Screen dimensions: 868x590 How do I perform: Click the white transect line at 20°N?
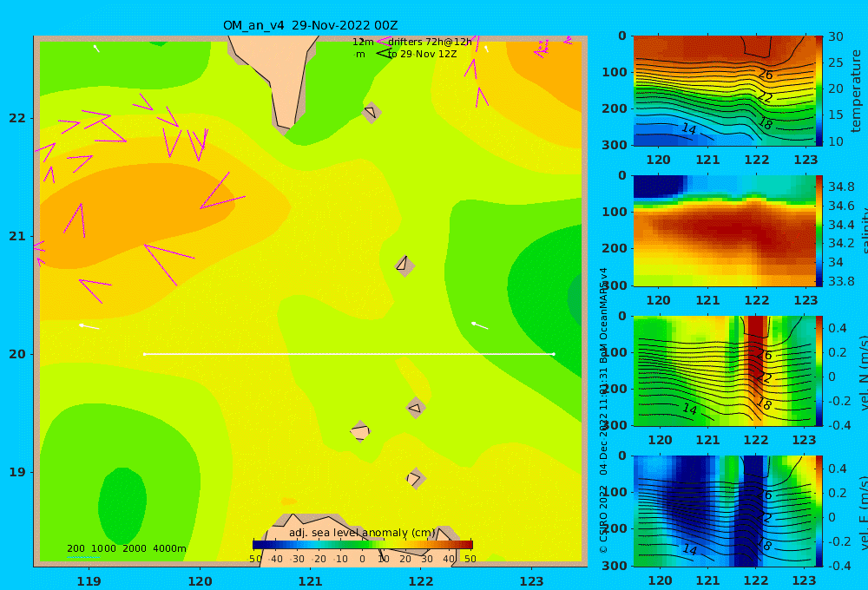click(x=349, y=354)
